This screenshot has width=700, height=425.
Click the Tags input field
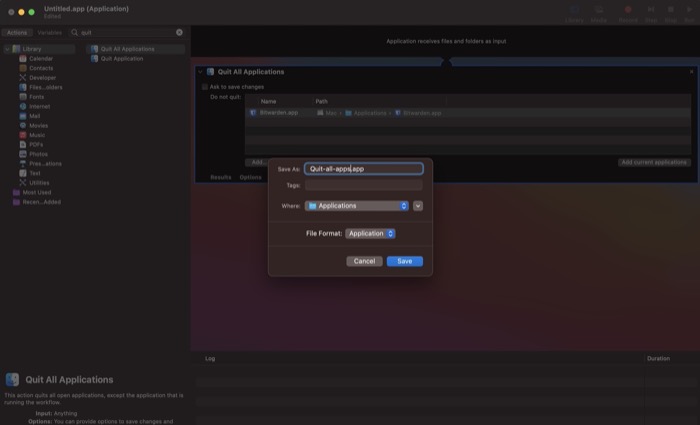pos(364,185)
